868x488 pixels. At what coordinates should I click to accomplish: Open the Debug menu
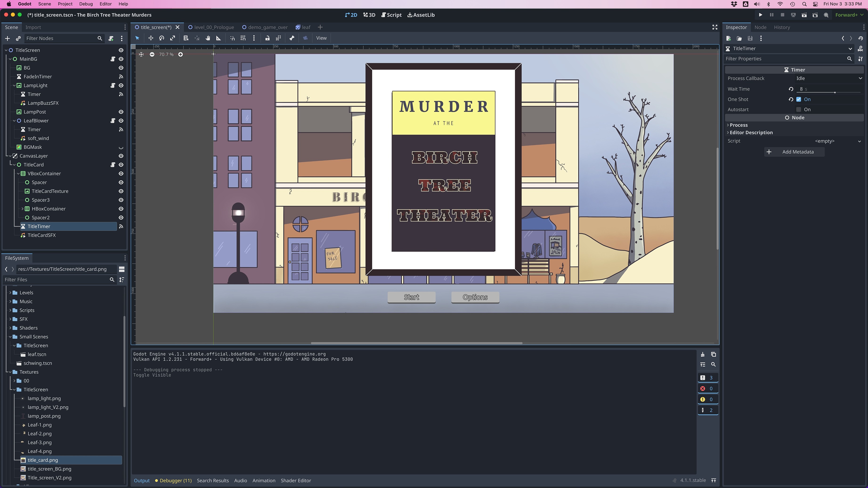(86, 4)
